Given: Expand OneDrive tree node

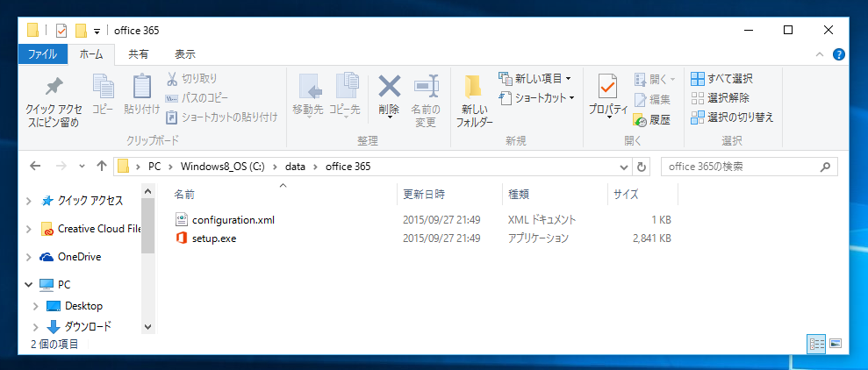Looking at the screenshot, I should click(29, 257).
